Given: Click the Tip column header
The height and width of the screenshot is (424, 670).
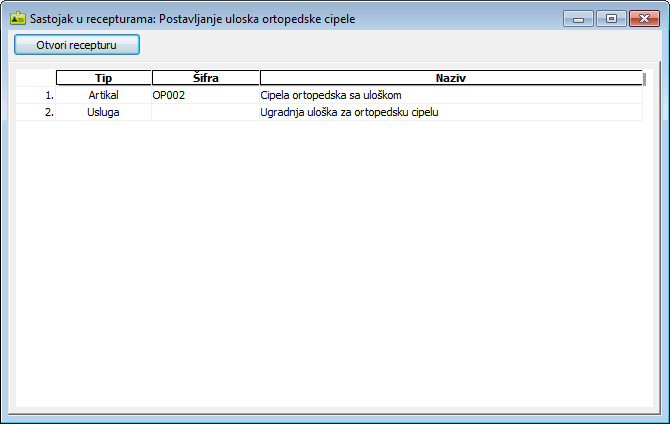Looking at the screenshot, I should click(104, 78).
